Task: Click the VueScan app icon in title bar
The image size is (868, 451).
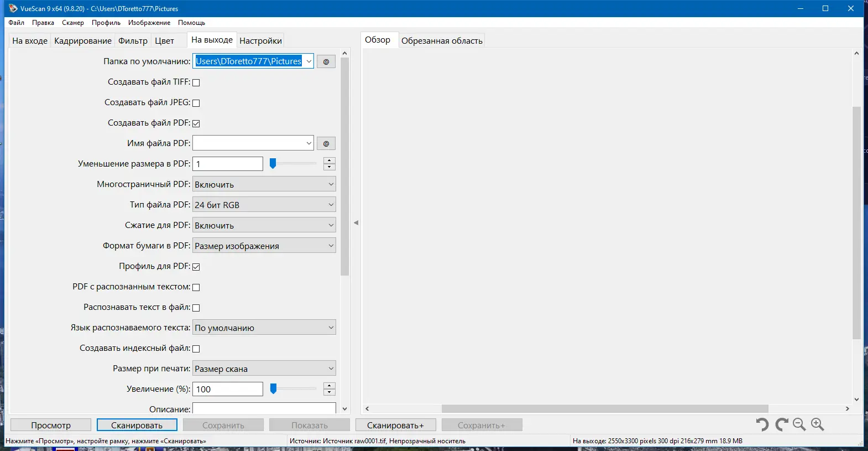Action: (x=13, y=8)
